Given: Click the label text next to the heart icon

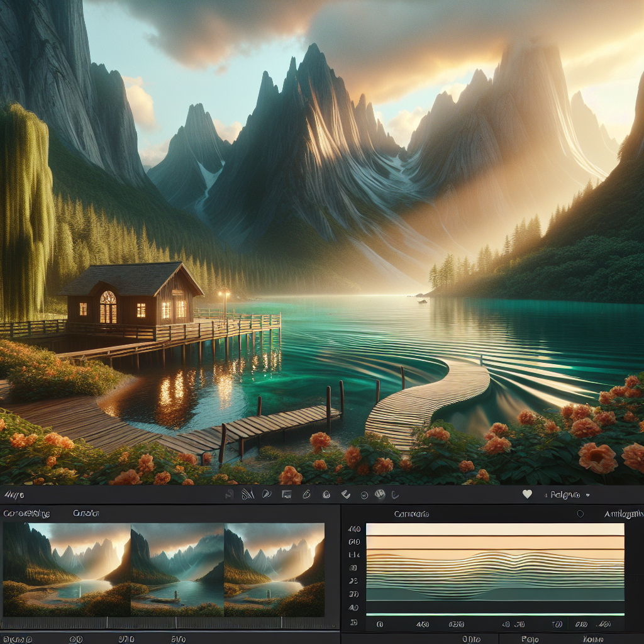Looking at the screenshot, I should (x=565, y=495).
